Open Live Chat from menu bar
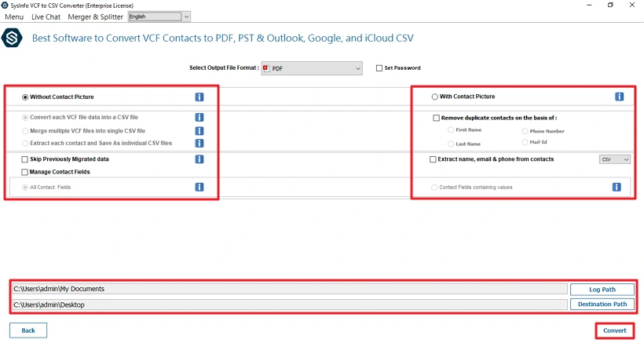 [x=46, y=16]
